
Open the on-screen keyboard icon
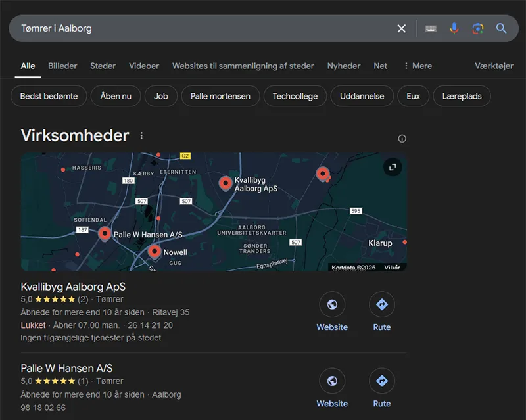[431, 28]
